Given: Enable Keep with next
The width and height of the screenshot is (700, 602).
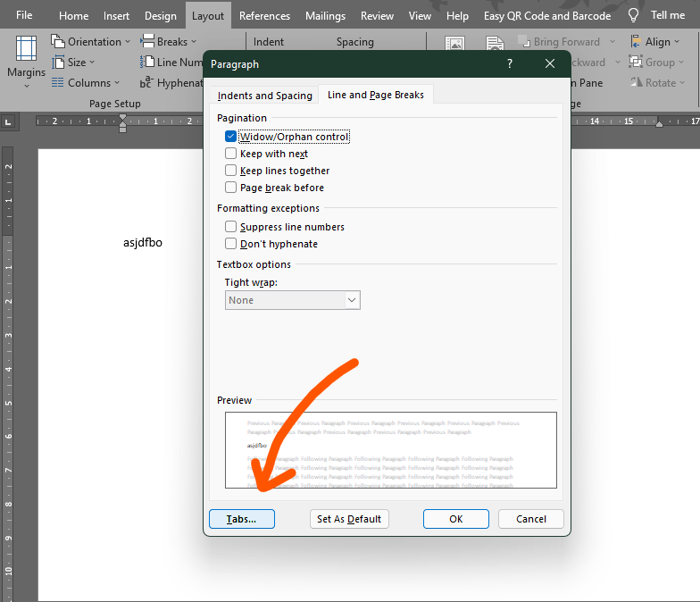Looking at the screenshot, I should pyautogui.click(x=230, y=154).
